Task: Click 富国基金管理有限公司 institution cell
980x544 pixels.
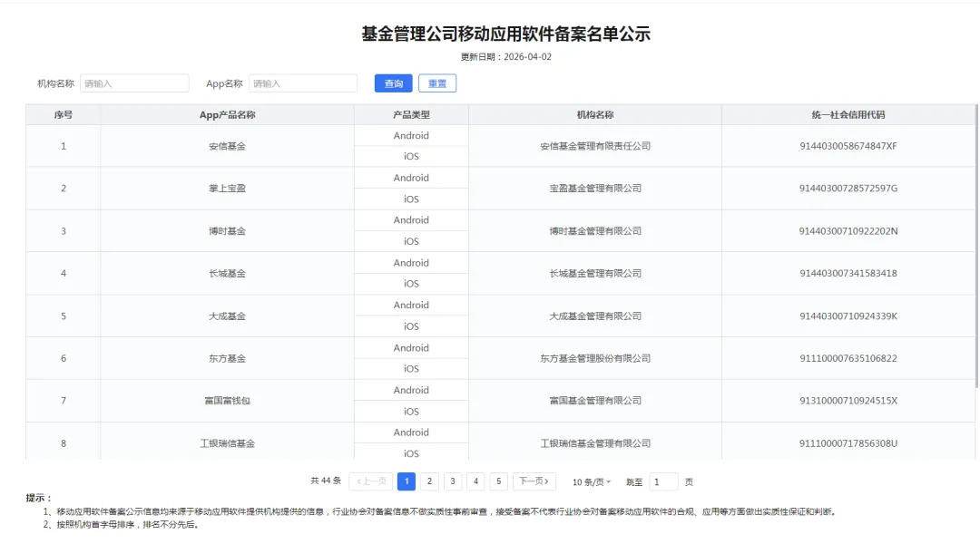Action: (595, 401)
